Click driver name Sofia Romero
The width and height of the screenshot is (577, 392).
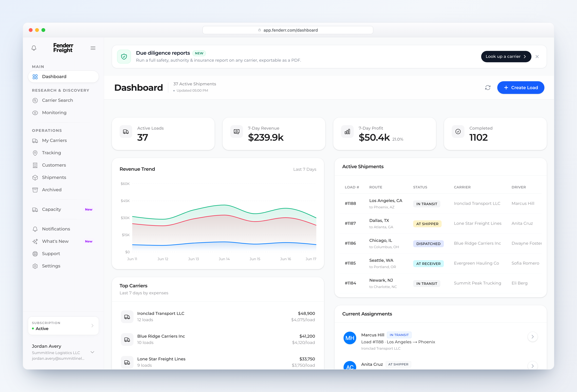pos(525,263)
